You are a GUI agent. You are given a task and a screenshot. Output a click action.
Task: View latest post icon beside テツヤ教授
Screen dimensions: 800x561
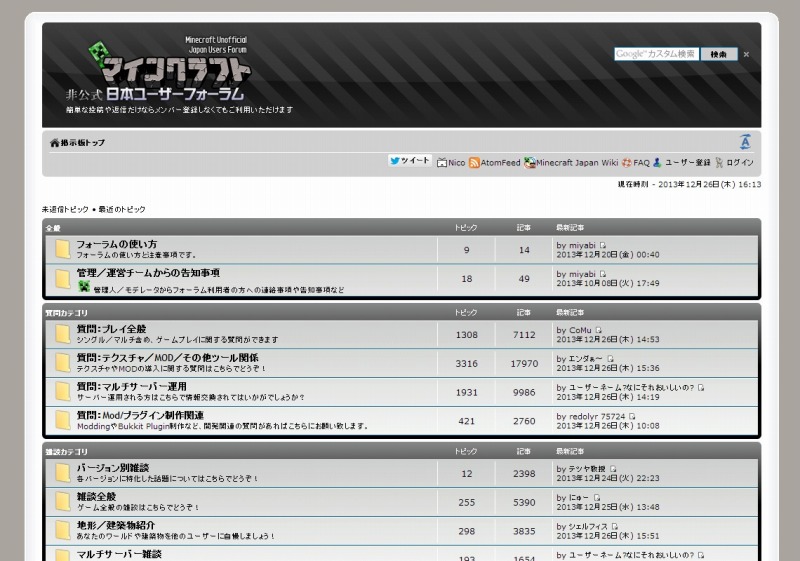(x=613, y=469)
